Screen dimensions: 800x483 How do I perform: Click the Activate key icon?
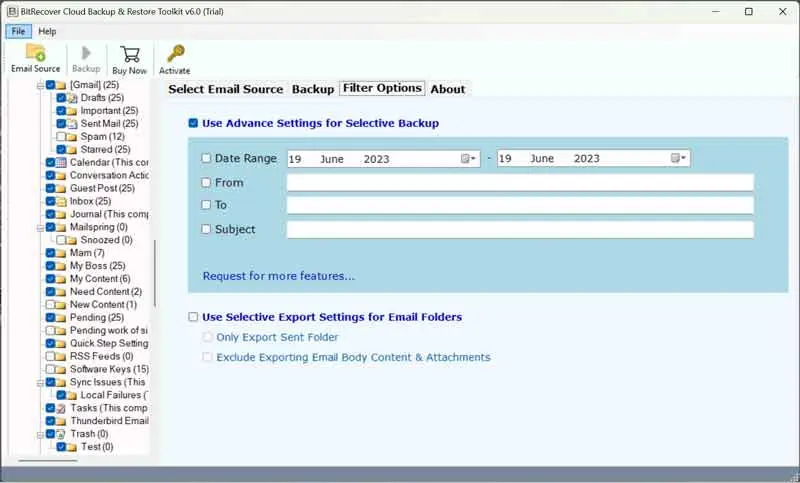pos(174,54)
